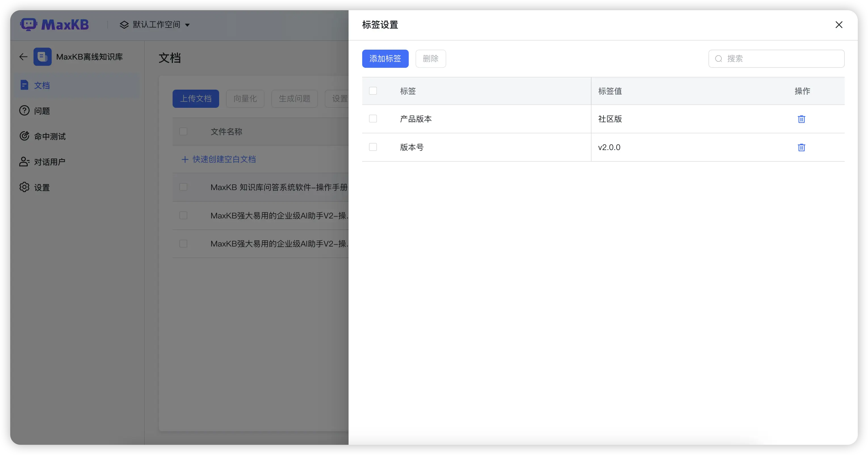Image resolution: width=868 pixels, height=455 pixels.
Task: Check the 产品版本 row checkbox
Action: [x=373, y=119]
